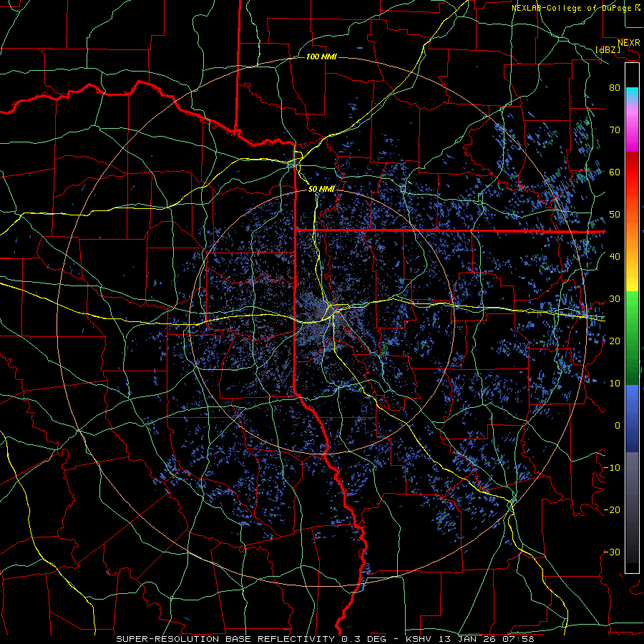644x644 pixels.
Task: Click the 20 value on the dBZ scale
Action: coord(615,341)
